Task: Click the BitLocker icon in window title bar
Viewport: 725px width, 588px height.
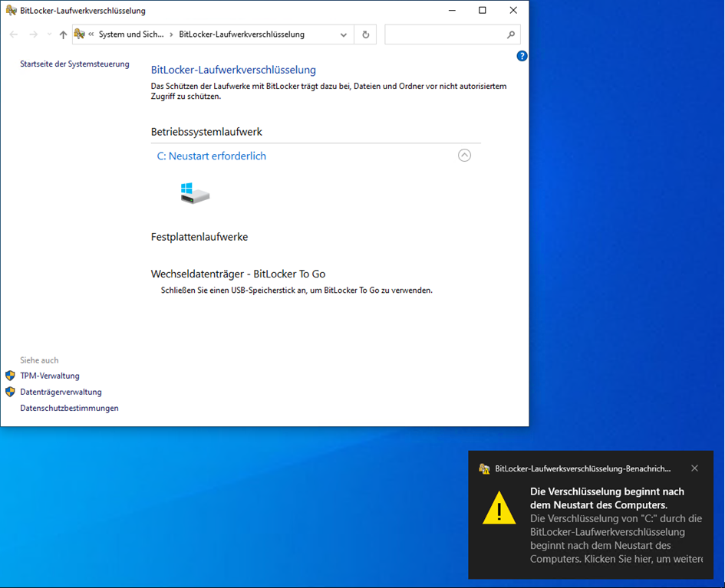Action: [x=11, y=10]
